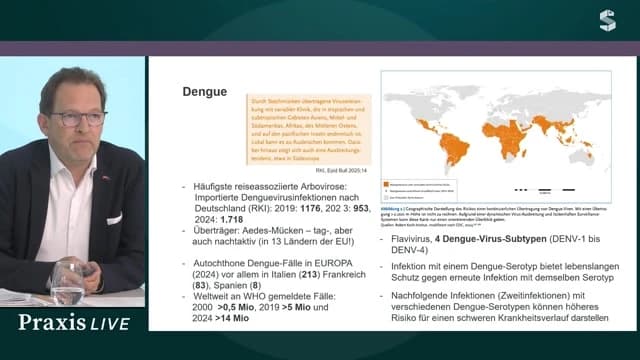The image size is (640, 360).
Task: Click the speaker video panel
Action: pos(72,182)
